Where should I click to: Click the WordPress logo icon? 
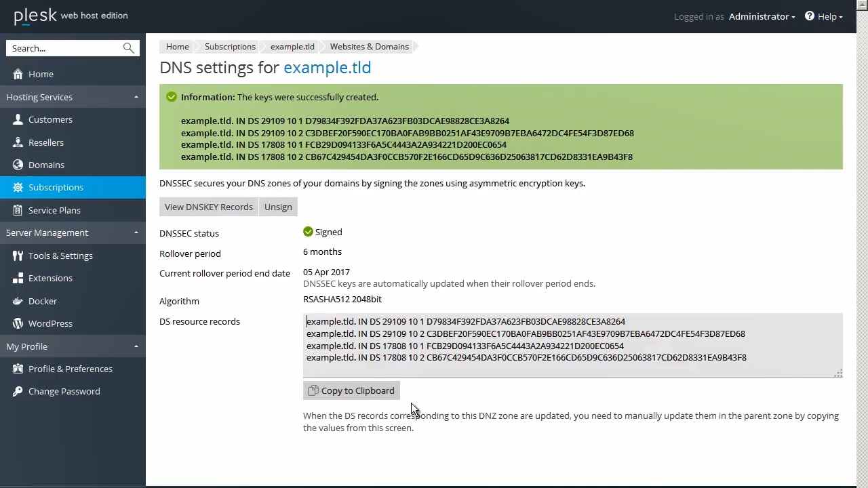coord(18,323)
